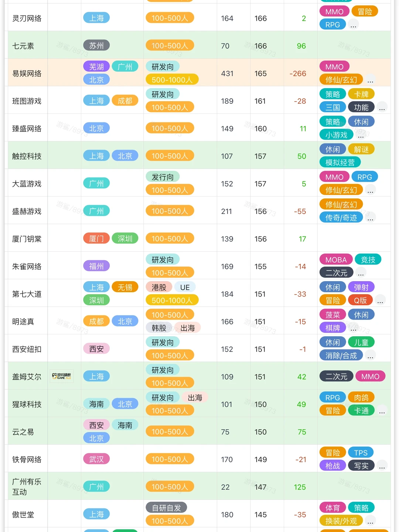Show more tags for 猩球科技
This screenshot has width=399, height=532.
[x=382, y=411]
